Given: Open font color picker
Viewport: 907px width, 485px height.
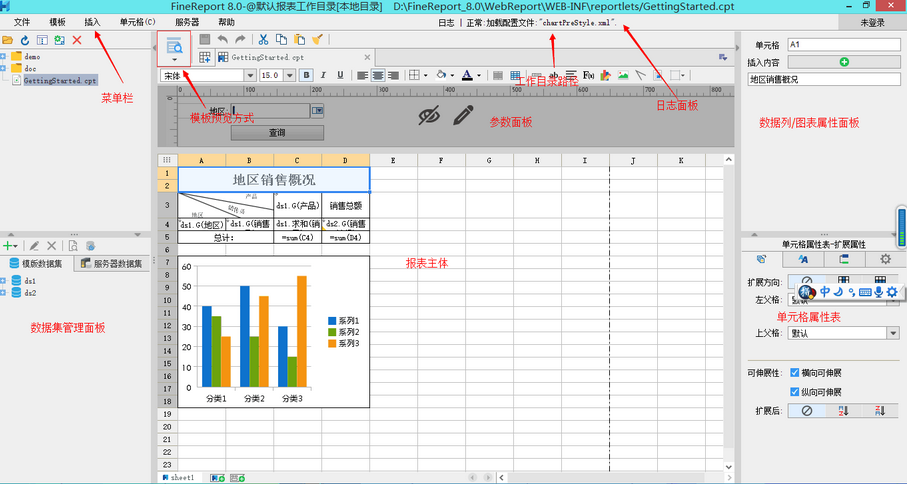Looking at the screenshot, I should [471, 75].
